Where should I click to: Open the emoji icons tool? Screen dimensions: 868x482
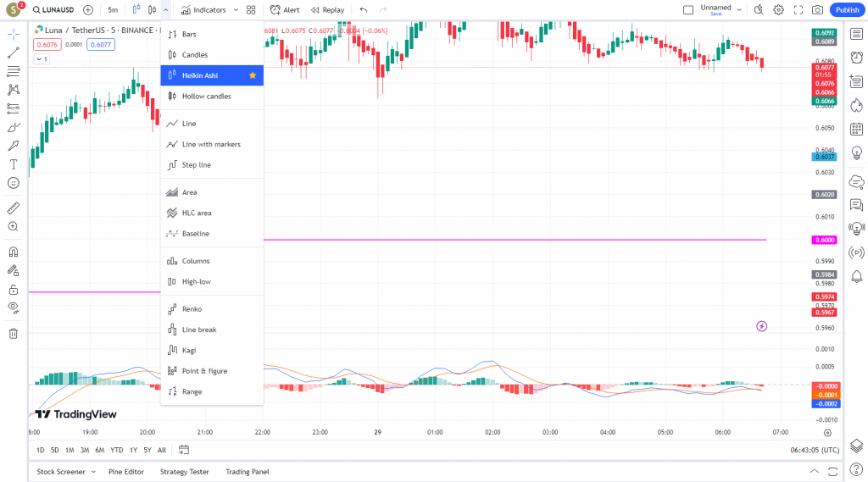click(x=14, y=183)
